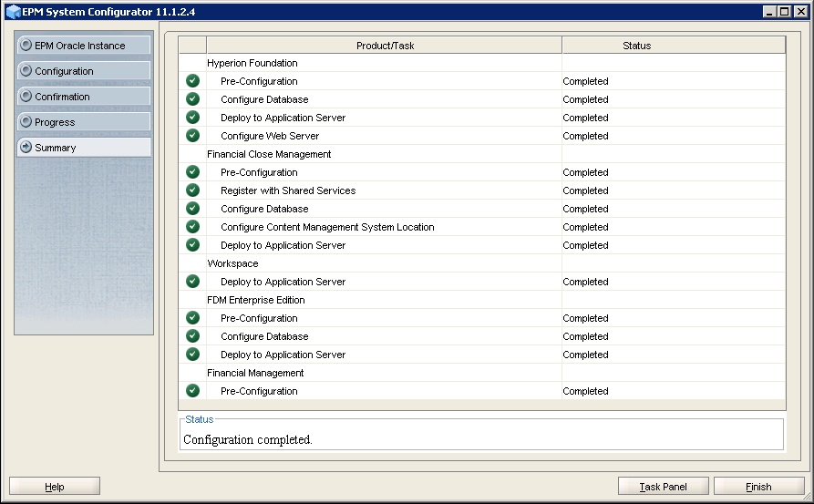Click the Financial Management Pre-Configuration checkmark icon
The height and width of the screenshot is (504, 814).
pyautogui.click(x=192, y=391)
